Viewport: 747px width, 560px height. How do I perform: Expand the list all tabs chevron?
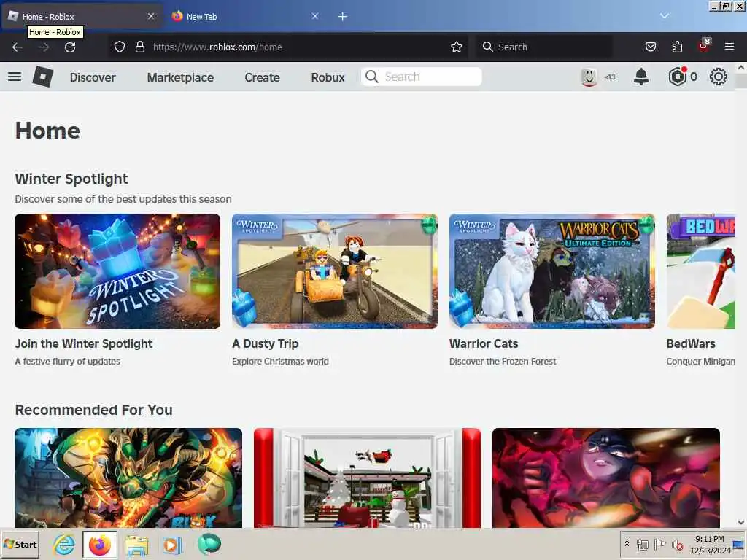664,16
